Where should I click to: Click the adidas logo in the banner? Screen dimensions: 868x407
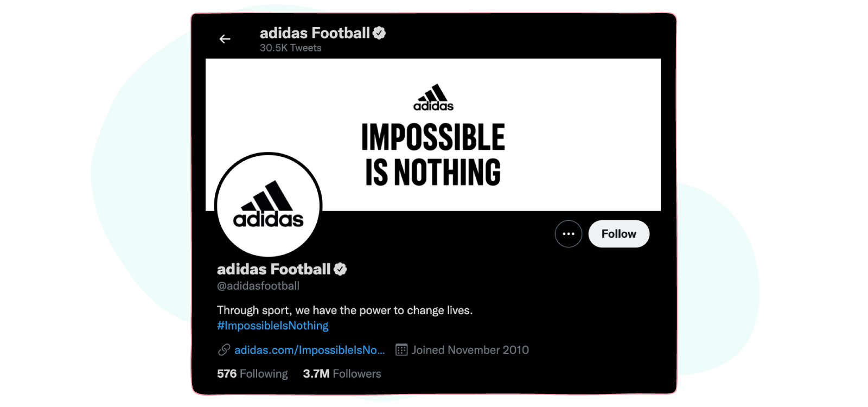click(x=432, y=97)
